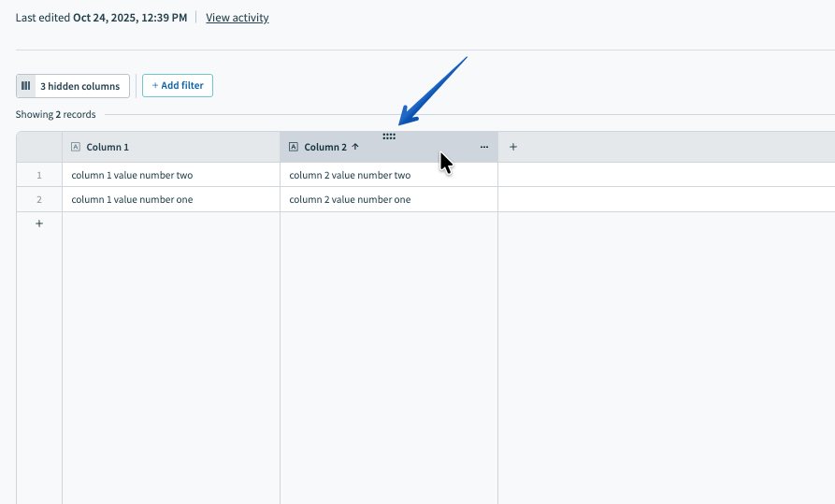Add a new row using the plus below row 2

coord(39,223)
